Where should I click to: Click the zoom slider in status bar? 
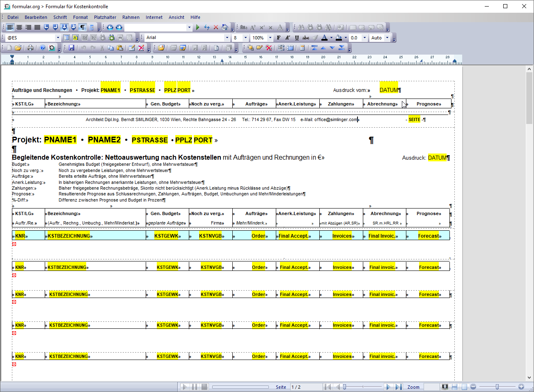coord(497,387)
